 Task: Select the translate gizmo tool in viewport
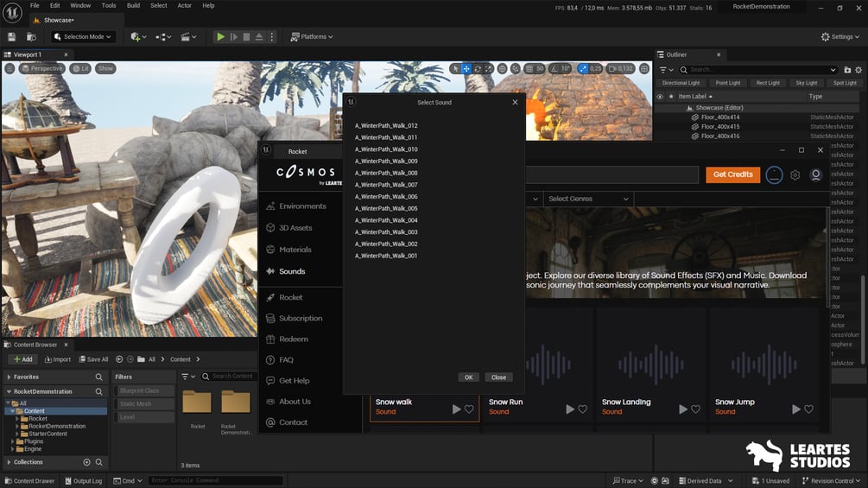click(x=466, y=68)
